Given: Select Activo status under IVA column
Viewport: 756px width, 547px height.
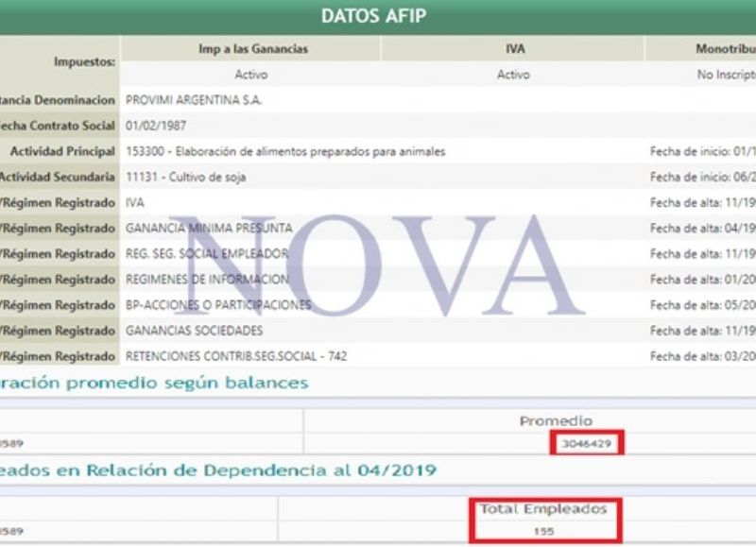Looking at the screenshot, I should [x=513, y=75].
